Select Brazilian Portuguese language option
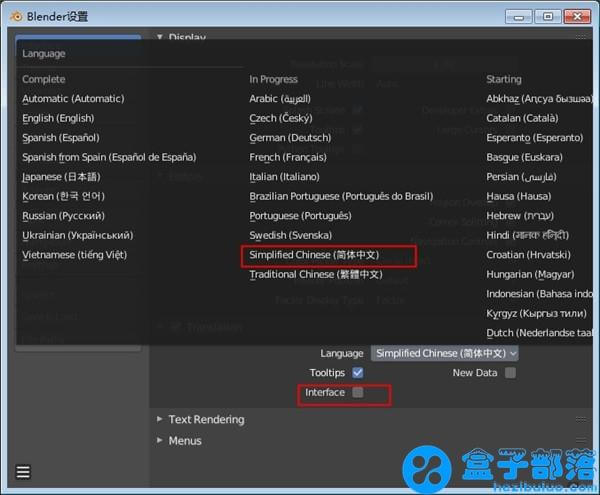The width and height of the screenshot is (600, 495). point(341,196)
